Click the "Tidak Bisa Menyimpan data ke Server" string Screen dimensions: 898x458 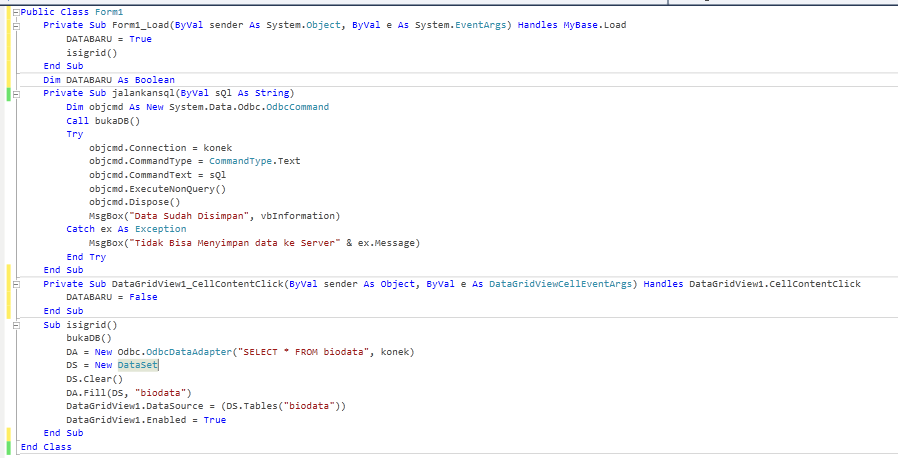click(x=235, y=243)
